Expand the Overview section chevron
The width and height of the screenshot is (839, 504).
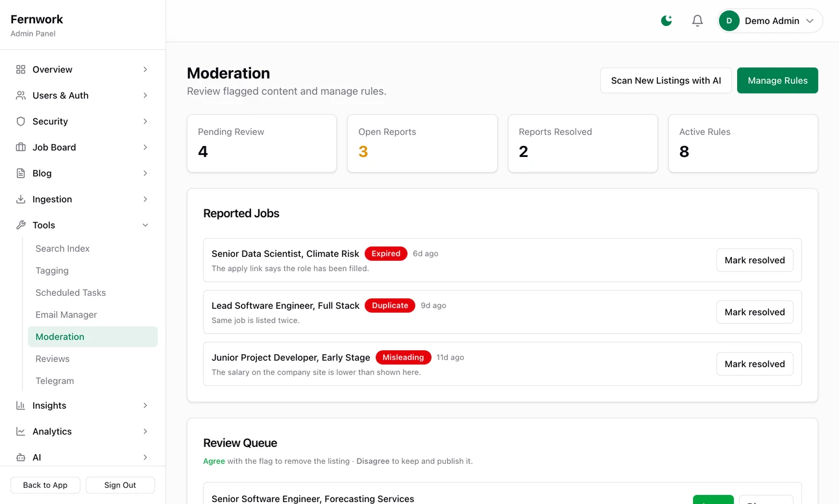pos(145,69)
